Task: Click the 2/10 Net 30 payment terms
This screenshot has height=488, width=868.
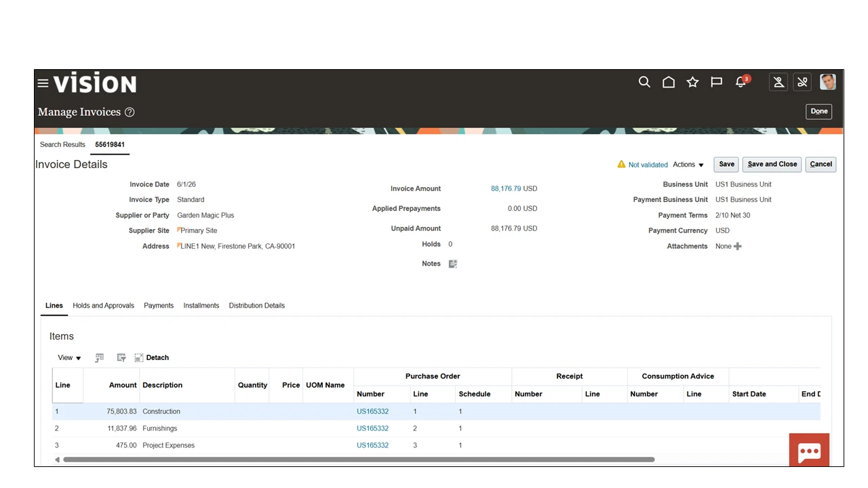Action: point(732,216)
